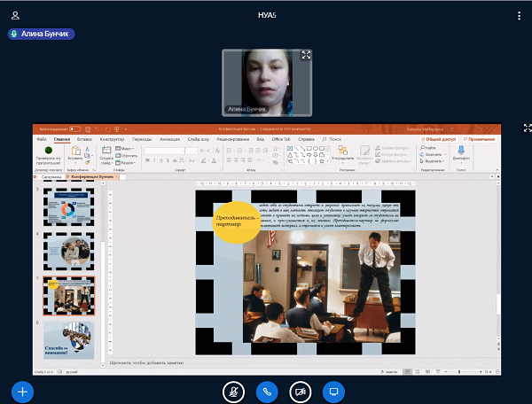Select the rectangle shape in shapes gallery
This screenshot has height=404, width=532.
pos(309,149)
